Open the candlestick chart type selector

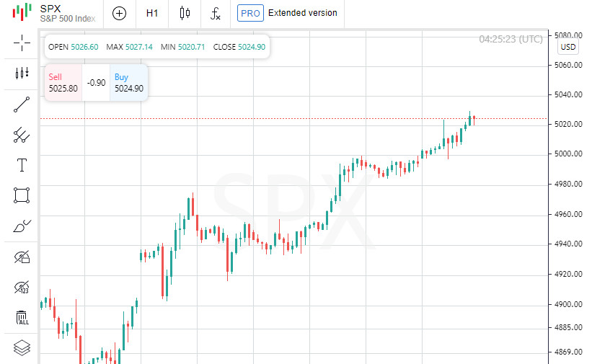pyautogui.click(x=185, y=13)
